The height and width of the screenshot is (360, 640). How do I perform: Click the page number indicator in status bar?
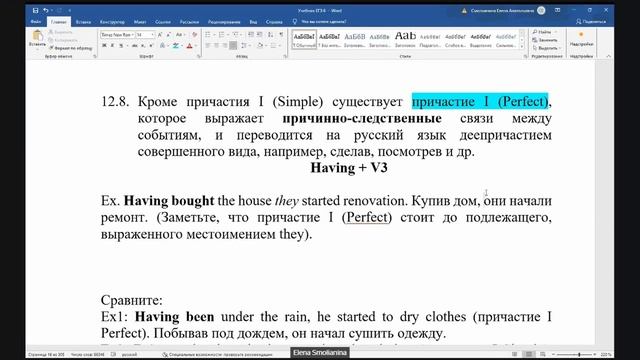tap(46, 355)
